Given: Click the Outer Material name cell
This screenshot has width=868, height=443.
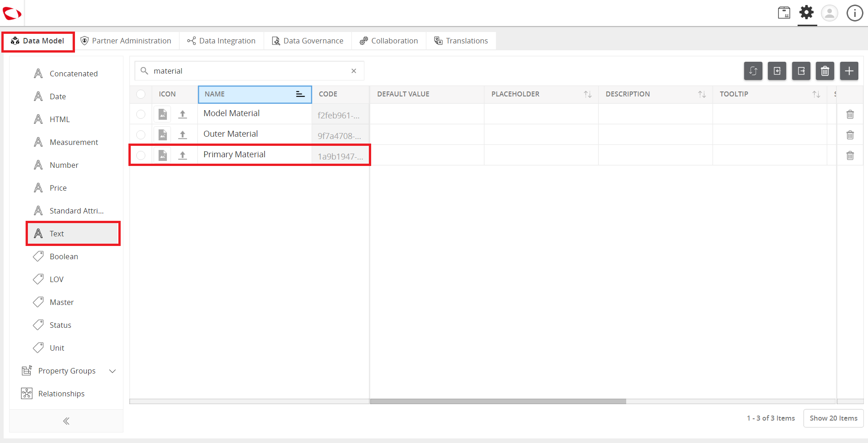Looking at the screenshot, I should pyautogui.click(x=255, y=134).
